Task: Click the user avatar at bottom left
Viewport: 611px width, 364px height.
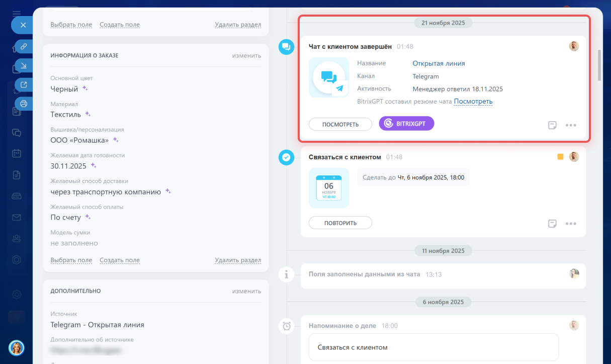Action: [x=17, y=347]
